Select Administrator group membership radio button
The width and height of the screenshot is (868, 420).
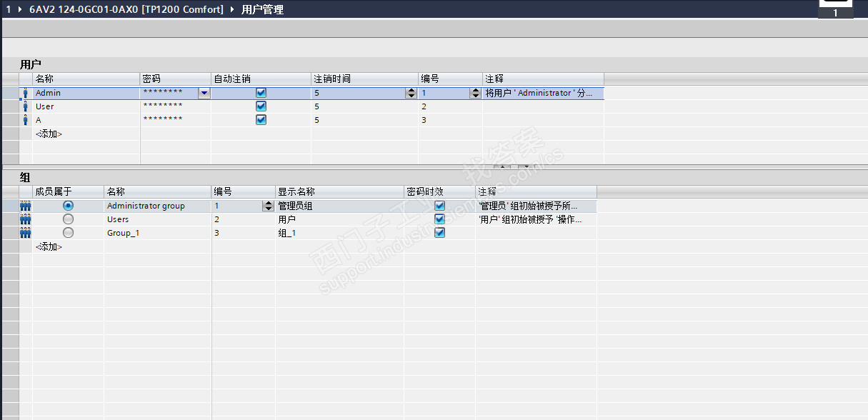pos(68,206)
